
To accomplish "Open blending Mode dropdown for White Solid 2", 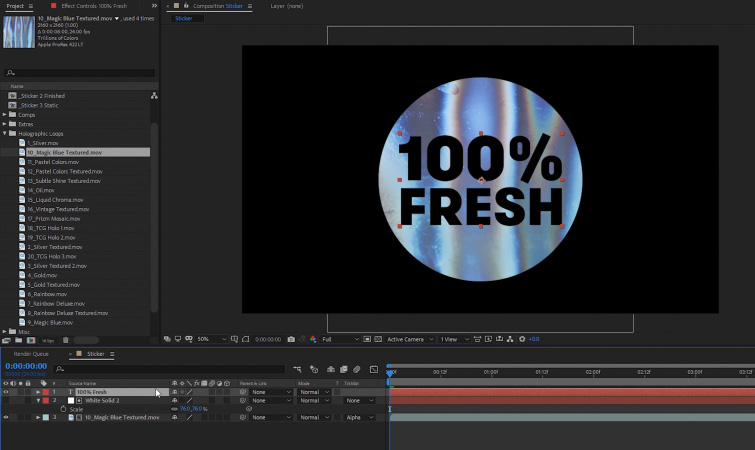I will point(314,400).
